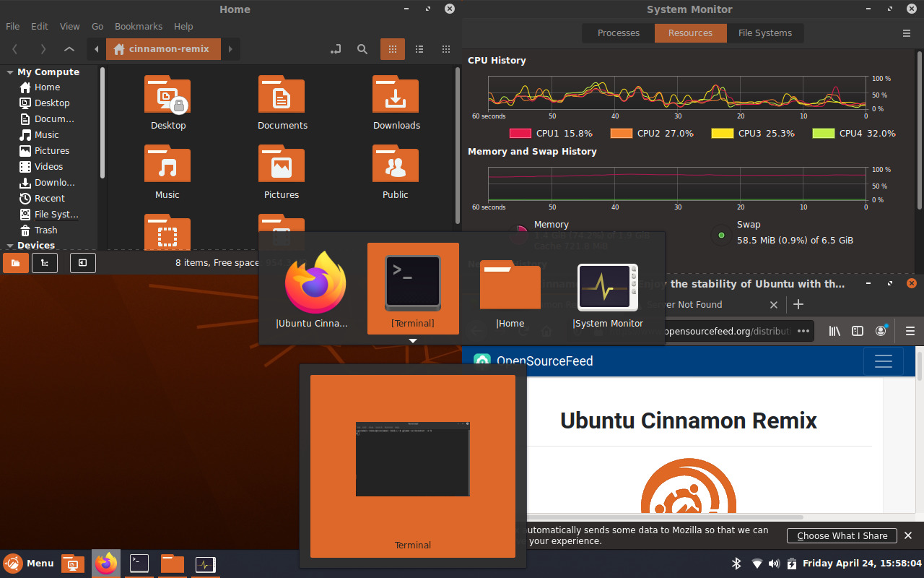
Task: Switch Nemo to list view
Action: click(419, 49)
